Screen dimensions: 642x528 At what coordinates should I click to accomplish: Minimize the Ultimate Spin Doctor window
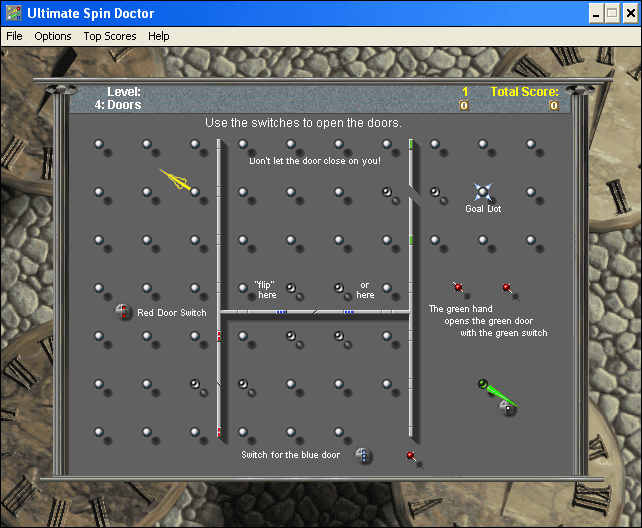596,14
